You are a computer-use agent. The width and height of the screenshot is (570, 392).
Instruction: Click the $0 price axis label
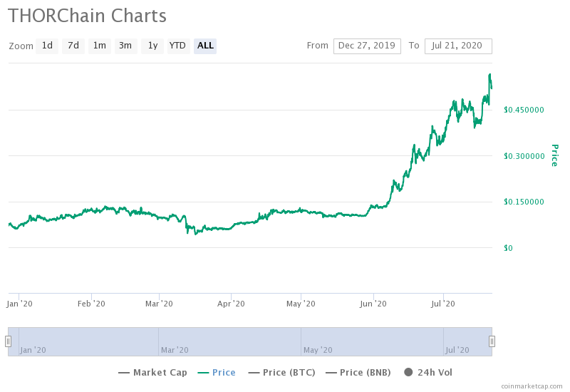pos(508,248)
